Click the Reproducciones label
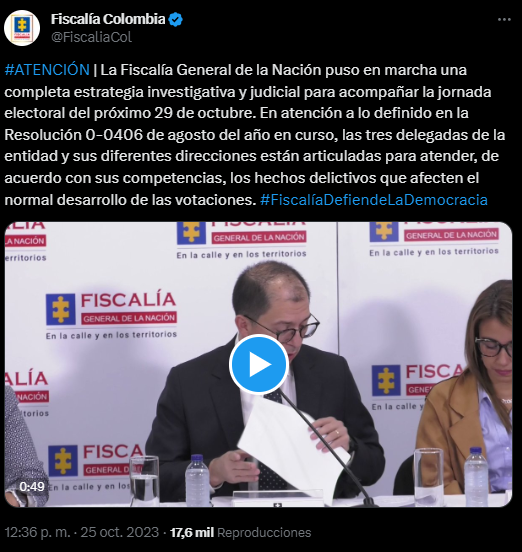 click(x=264, y=533)
